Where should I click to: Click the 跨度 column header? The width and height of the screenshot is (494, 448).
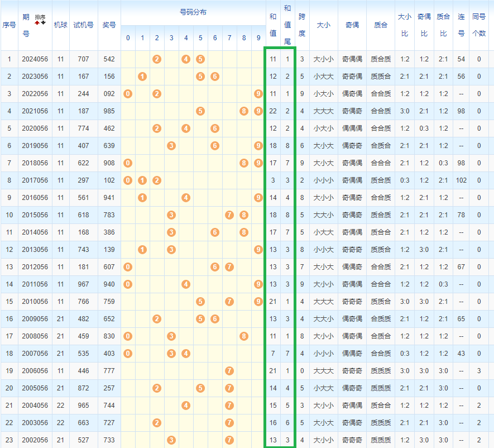[x=302, y=25]
